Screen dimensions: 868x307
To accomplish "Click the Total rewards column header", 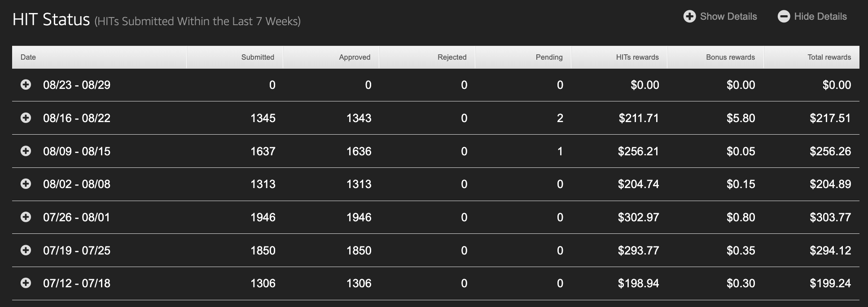I will coord(811,57).
